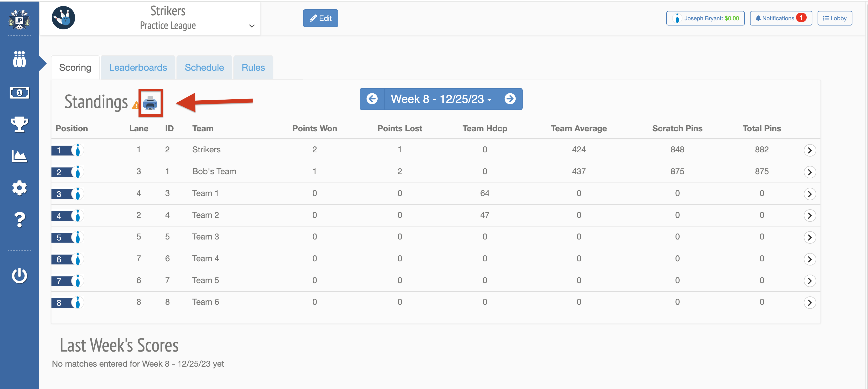Go to previous week with left arrow
Screen dimensions: 868x389
[x=372, y=99]
